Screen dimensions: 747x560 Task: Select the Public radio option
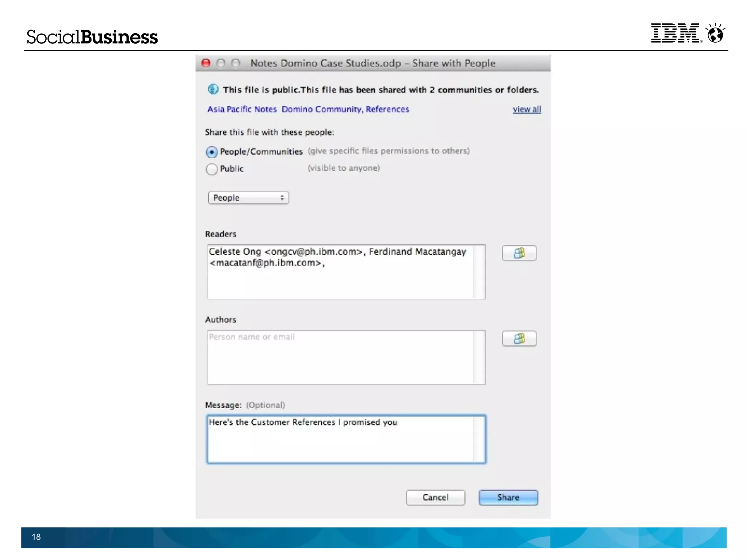coord(212,169)
